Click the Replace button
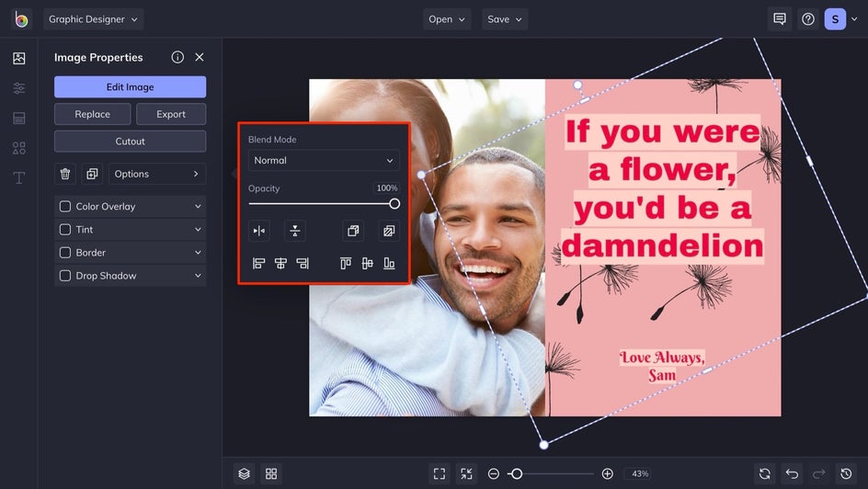This screenshot has width=868, height=489. (93, 114)
